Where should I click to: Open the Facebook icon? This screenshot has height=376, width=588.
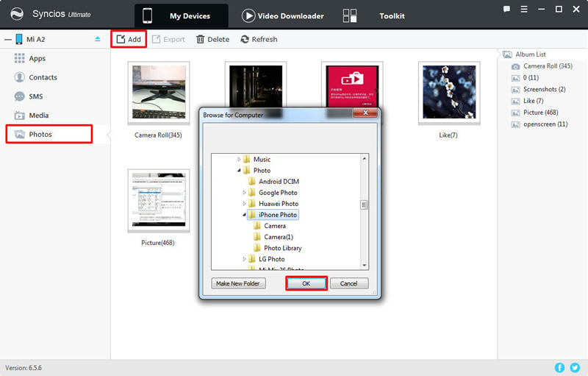coord(559,367)
